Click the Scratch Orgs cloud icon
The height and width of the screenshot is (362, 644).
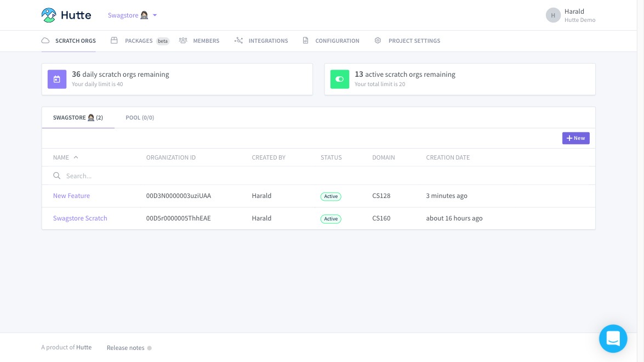point(45,41)
